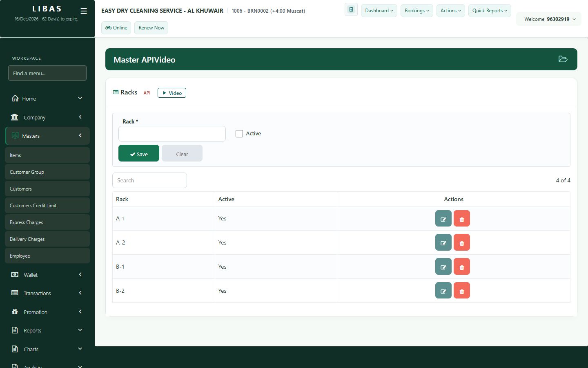Open Delivery Charges menu item
This screenshot has width=588, height=368.
pos(47,239)
